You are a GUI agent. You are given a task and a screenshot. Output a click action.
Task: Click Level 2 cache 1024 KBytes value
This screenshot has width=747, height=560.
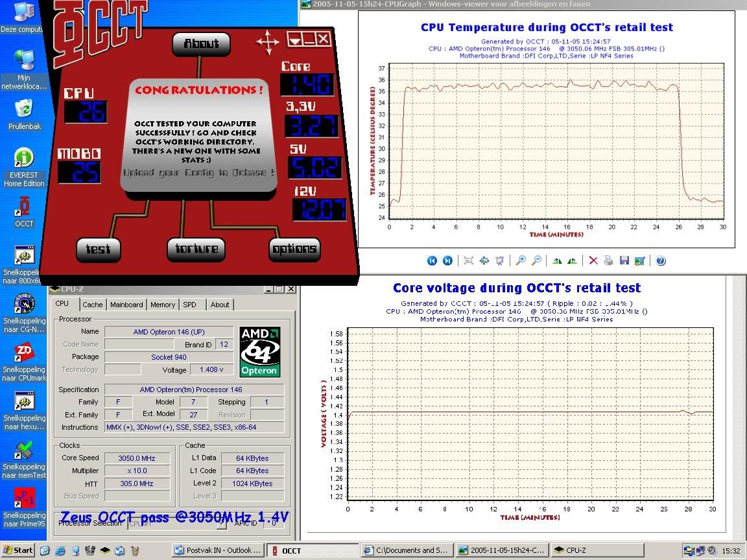[x=252, y=484]
